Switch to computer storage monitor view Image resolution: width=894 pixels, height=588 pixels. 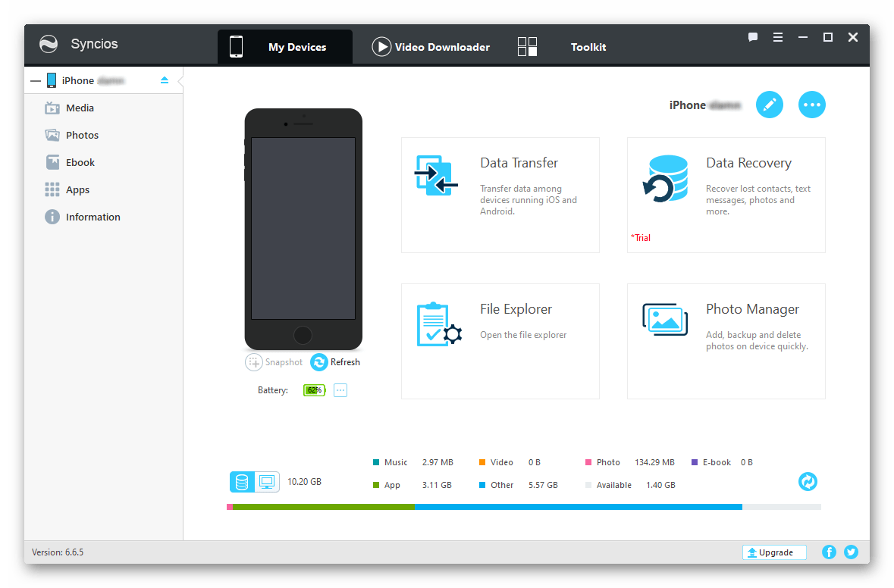(x=266, y=482)
